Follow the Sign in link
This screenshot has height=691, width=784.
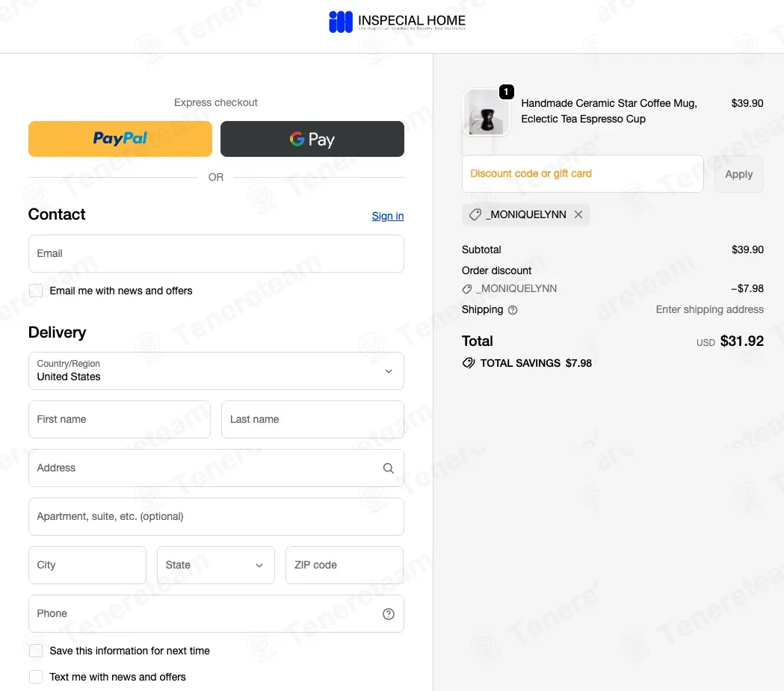tap(387, 216)
